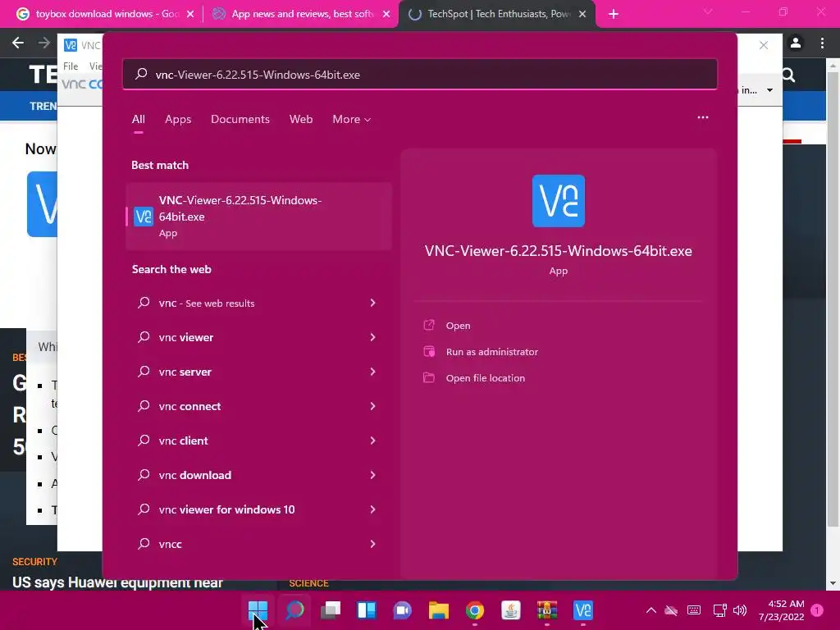Image resolution: width=840 pixels, height=630 pixels.
Task: Open the notification badge in taskbar
Action: (817, 610)
